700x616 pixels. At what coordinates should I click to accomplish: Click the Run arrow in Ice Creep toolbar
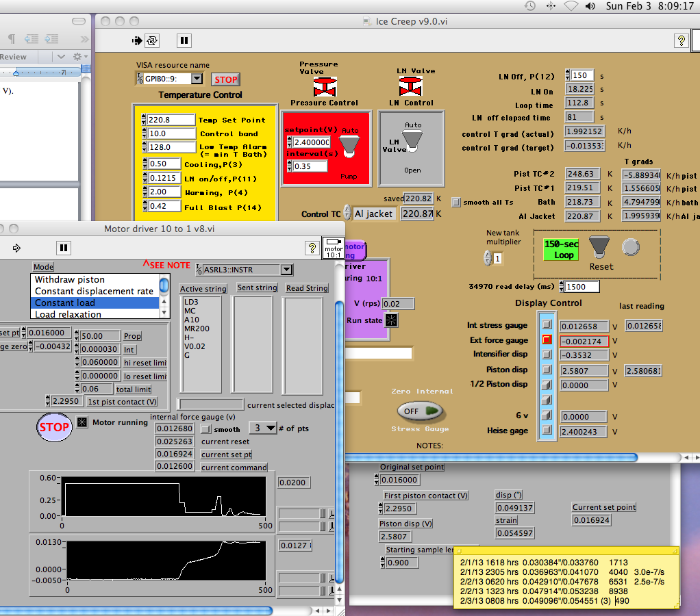[137, 40]
